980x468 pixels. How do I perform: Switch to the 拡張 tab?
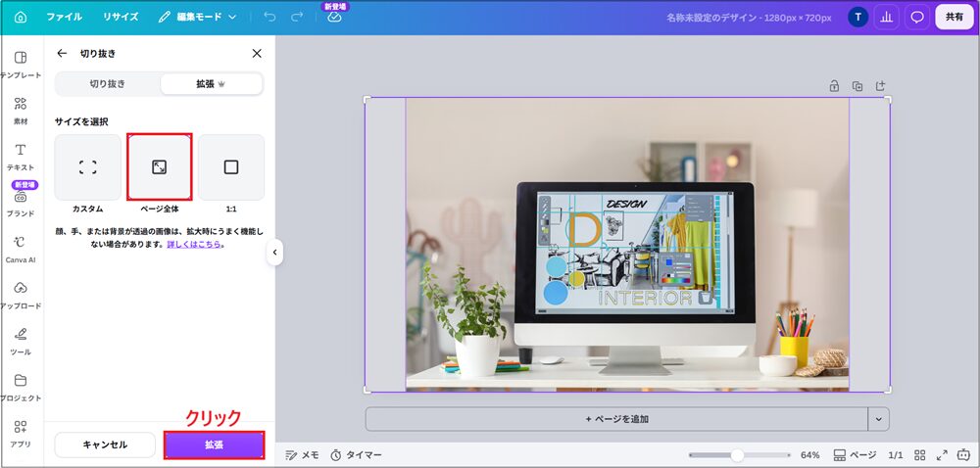211,83
